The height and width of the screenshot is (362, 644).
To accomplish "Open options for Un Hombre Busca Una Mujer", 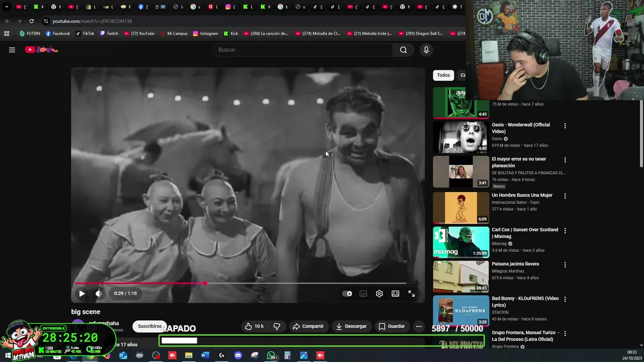I will (565, 196).
